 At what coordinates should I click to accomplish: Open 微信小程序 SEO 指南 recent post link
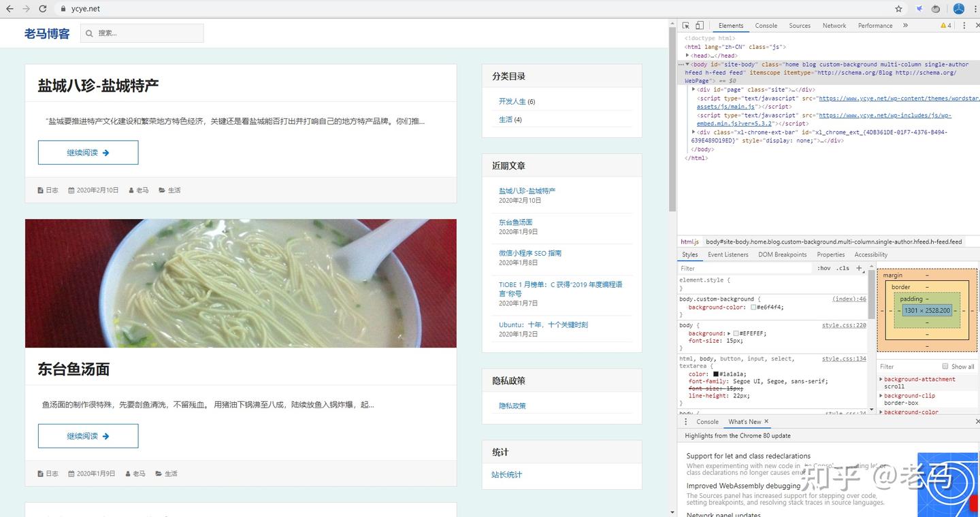click(x=529, y=253)
